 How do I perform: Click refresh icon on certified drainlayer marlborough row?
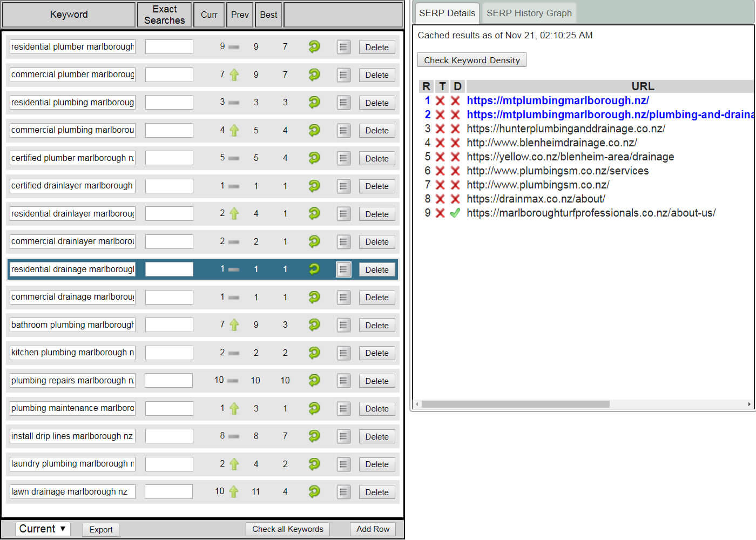point(314,186)
